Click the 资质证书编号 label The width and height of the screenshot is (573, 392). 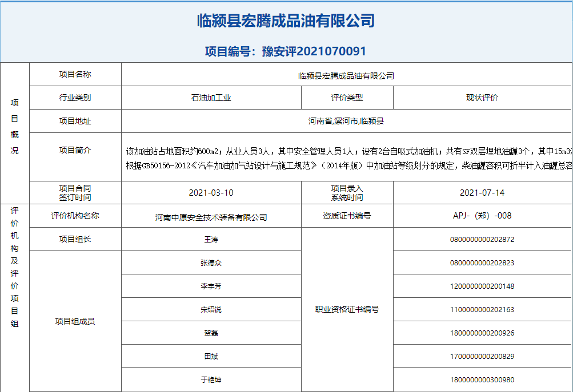[347, 216]
